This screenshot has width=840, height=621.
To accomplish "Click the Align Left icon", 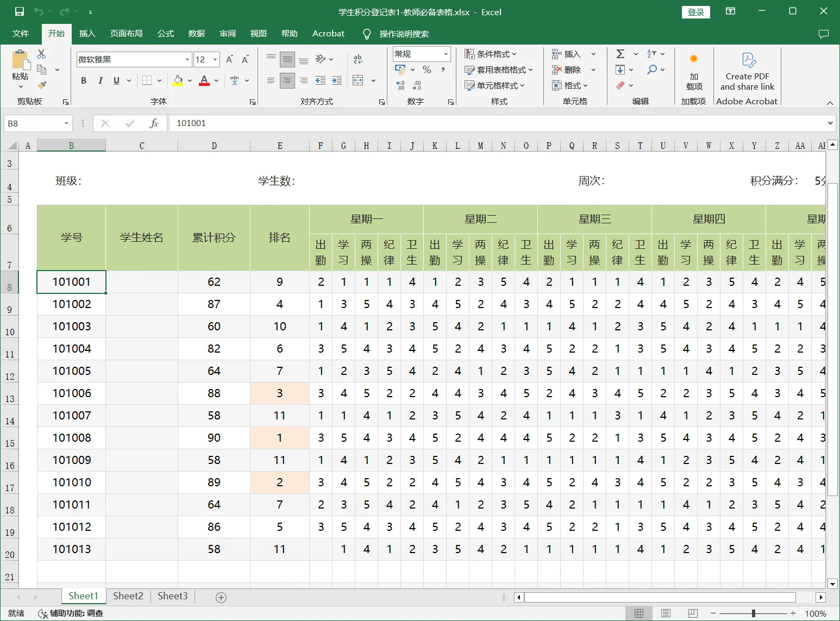I will coord(271,80).
